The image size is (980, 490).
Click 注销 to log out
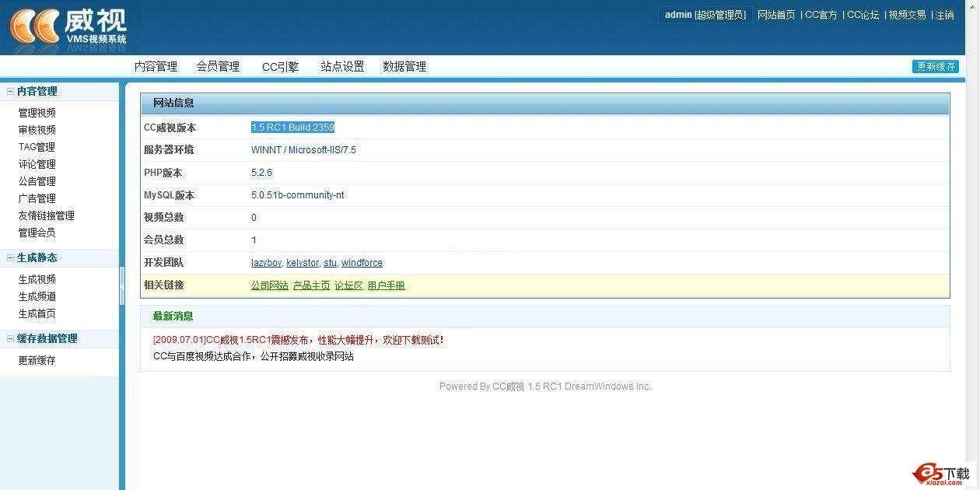(944, 15)
